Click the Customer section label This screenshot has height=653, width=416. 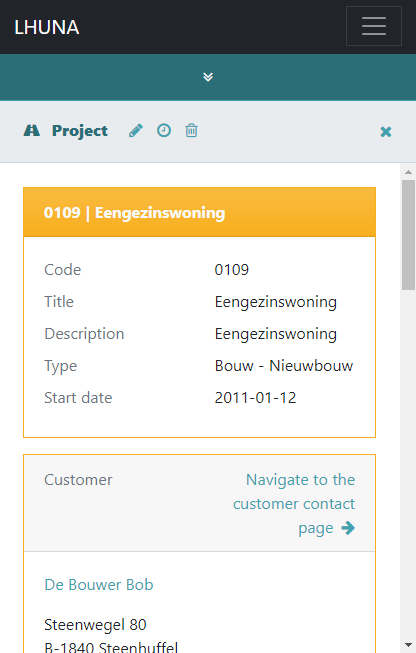78,480
